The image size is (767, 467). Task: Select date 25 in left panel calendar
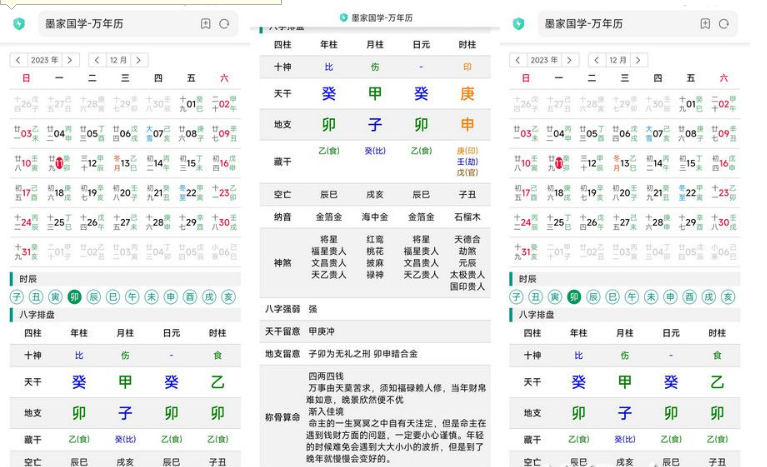59,222
